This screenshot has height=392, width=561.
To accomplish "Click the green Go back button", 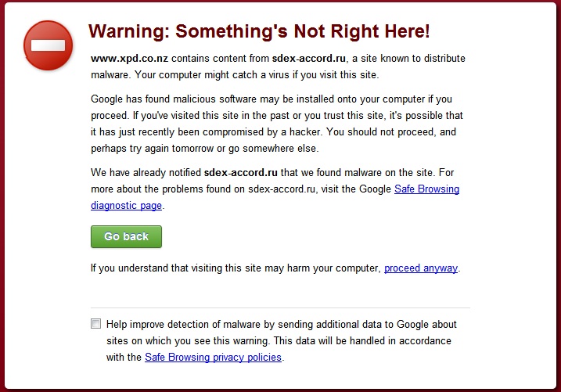I will [126, 236].
